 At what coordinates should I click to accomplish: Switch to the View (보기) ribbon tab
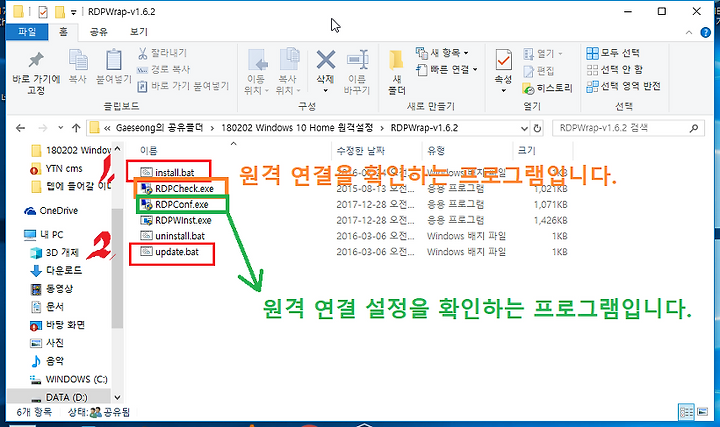139,32
